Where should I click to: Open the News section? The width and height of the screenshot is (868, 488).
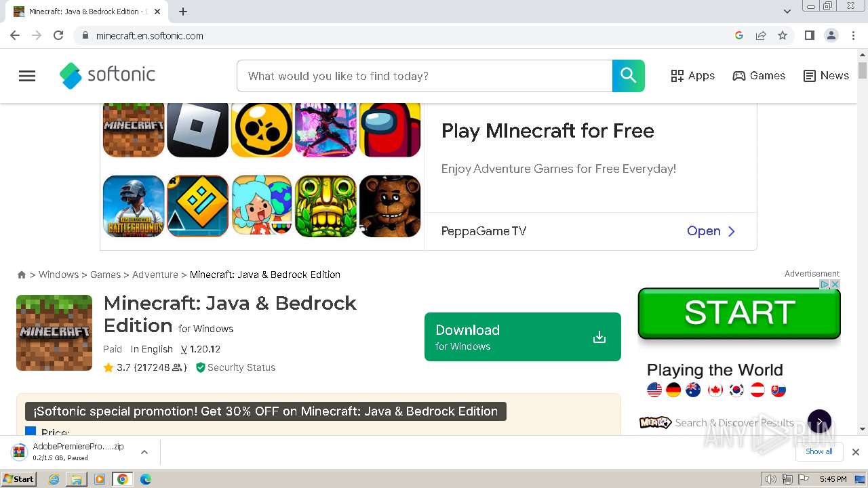(x=826, y=76)
